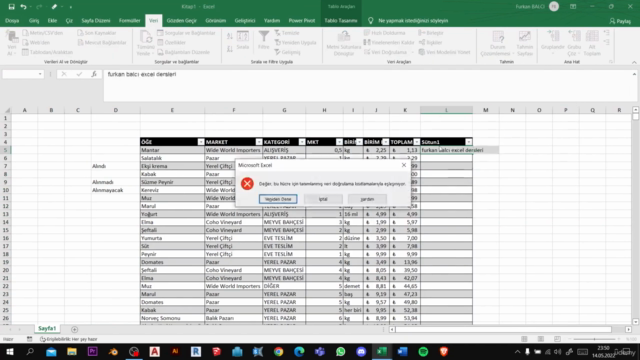Click the Paylaş share button
The height and width of the screenshot is (360, 640).
tap(620, 21)
